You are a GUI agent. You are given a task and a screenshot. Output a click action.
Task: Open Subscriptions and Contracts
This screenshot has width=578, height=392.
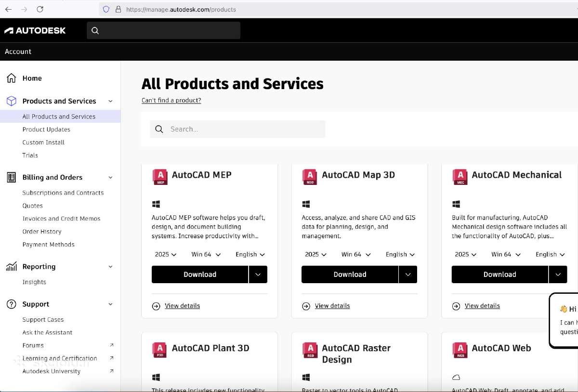point(63,193)
